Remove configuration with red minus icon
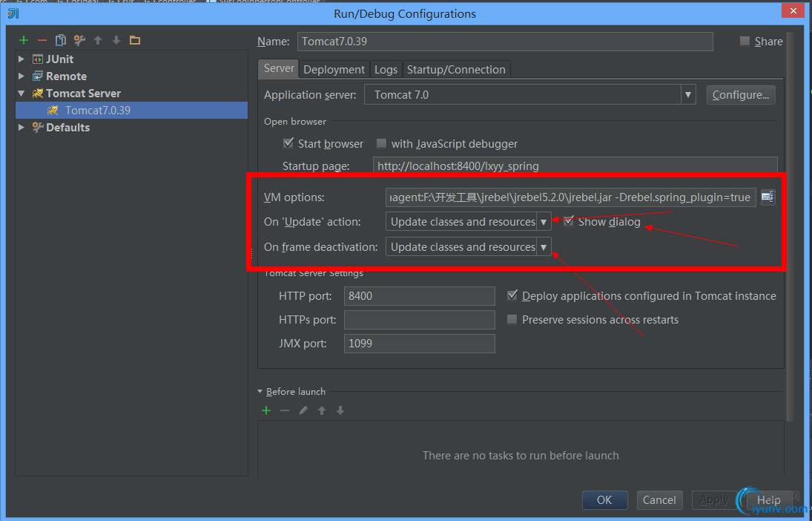 42,40
